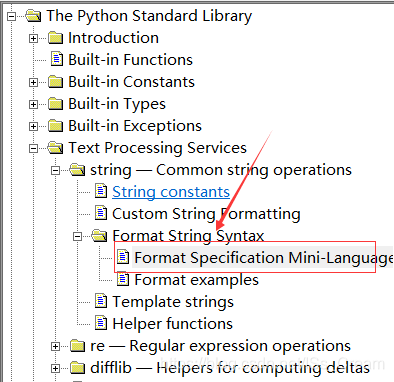The image size is (394, 382).
Task: Select The Python Standard Library entry
Action: pos(149,16)
